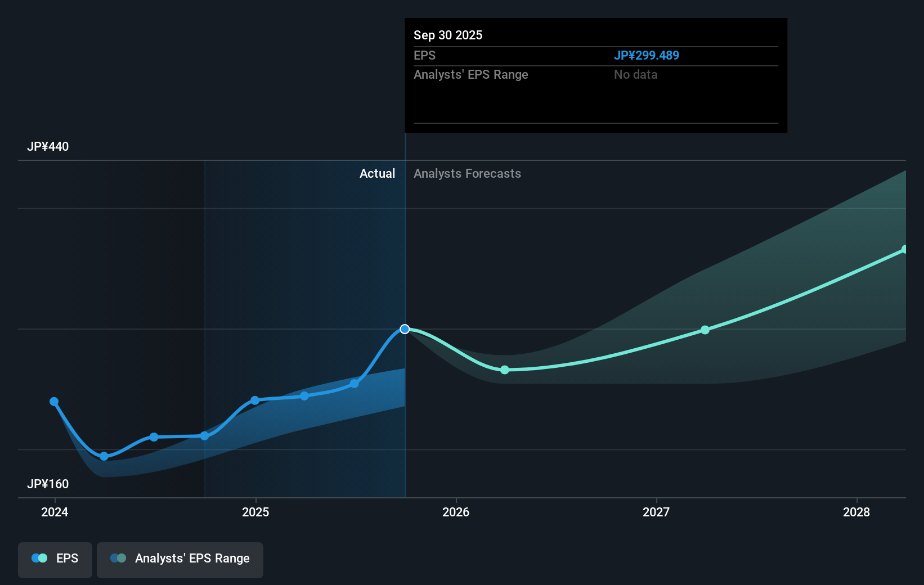Click the 2028 x-axis label
The image size is (924, 585).
(856, 512)
